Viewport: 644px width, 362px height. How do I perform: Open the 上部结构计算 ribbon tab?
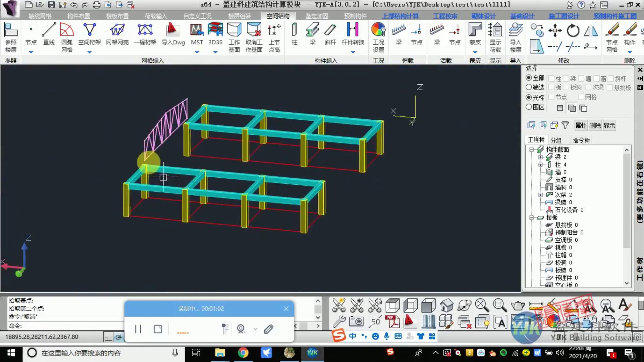400,16
